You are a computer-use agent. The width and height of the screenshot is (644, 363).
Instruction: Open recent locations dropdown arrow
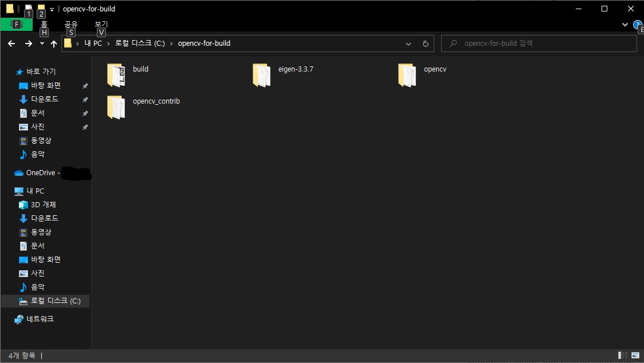pyautogui.click(x=42, y=43)
